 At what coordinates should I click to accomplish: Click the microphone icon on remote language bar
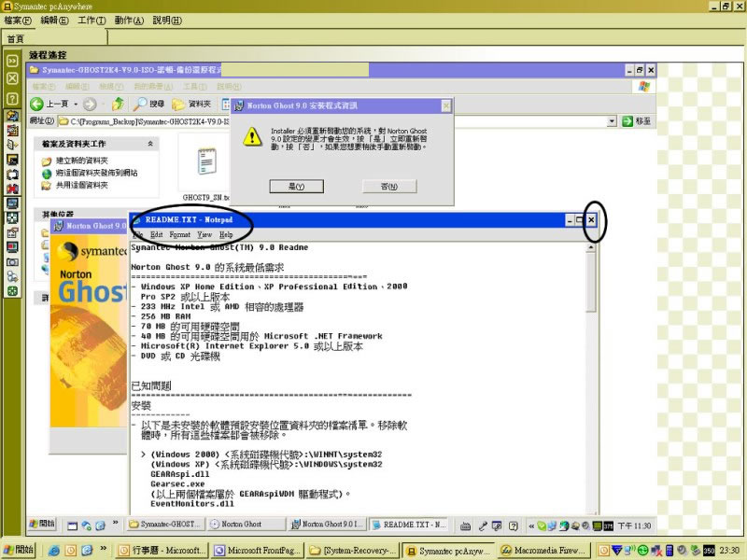(x=483, y=525)
